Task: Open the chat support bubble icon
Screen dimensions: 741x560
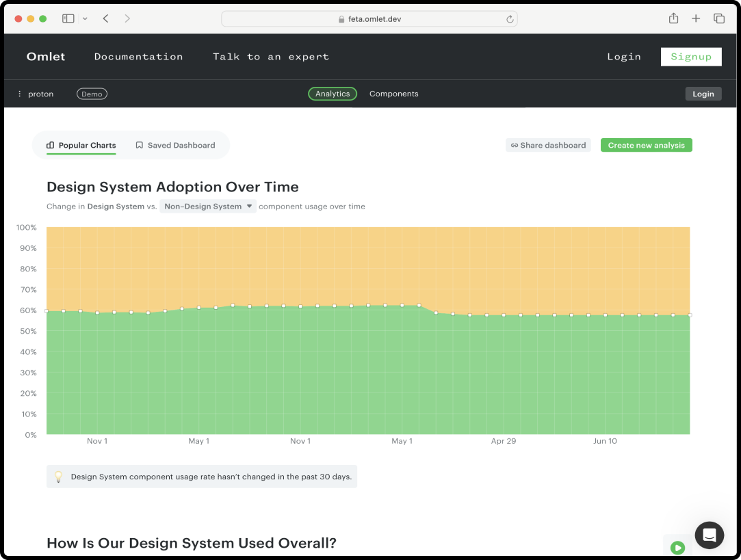Action: pyautogui.click(x=709, y=535)
